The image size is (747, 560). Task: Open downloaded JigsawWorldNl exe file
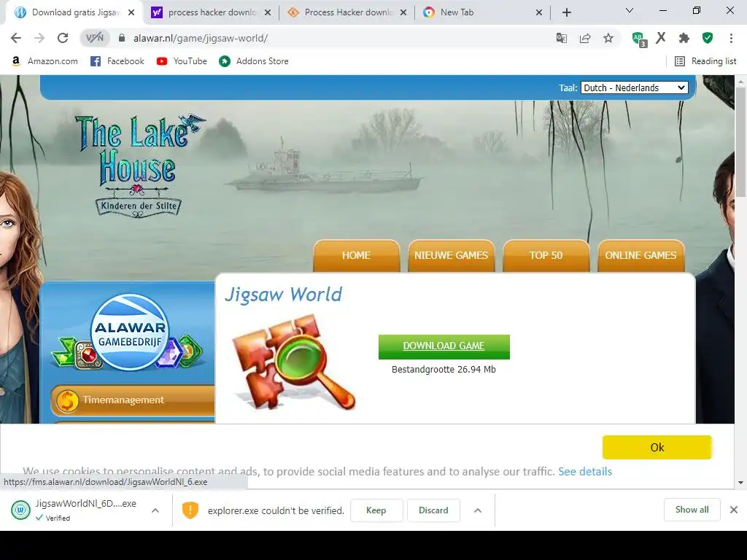[x=74, y=510]
